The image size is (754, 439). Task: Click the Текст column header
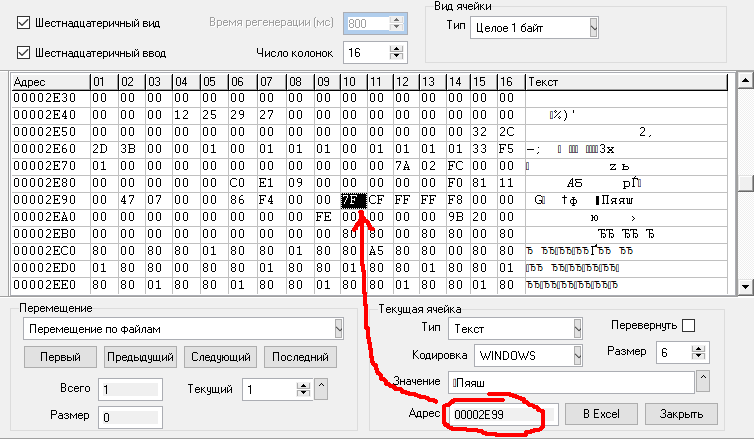coord(626,82)
